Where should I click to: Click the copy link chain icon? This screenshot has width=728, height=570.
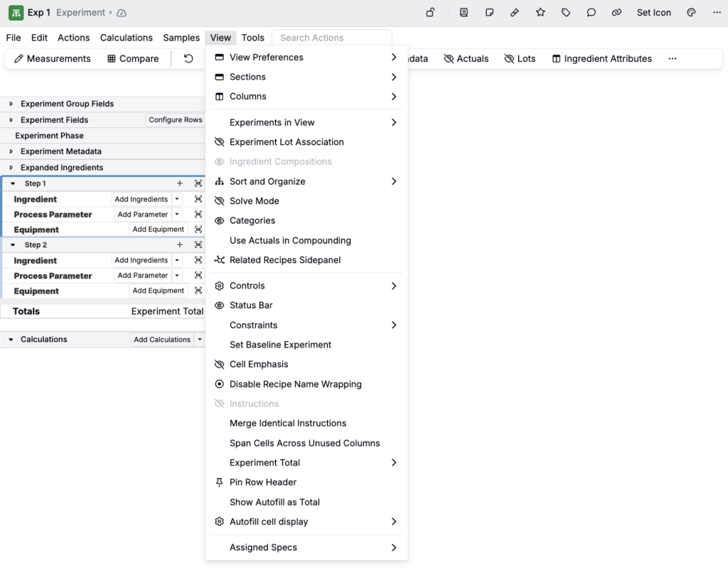(x=616, y=13)
